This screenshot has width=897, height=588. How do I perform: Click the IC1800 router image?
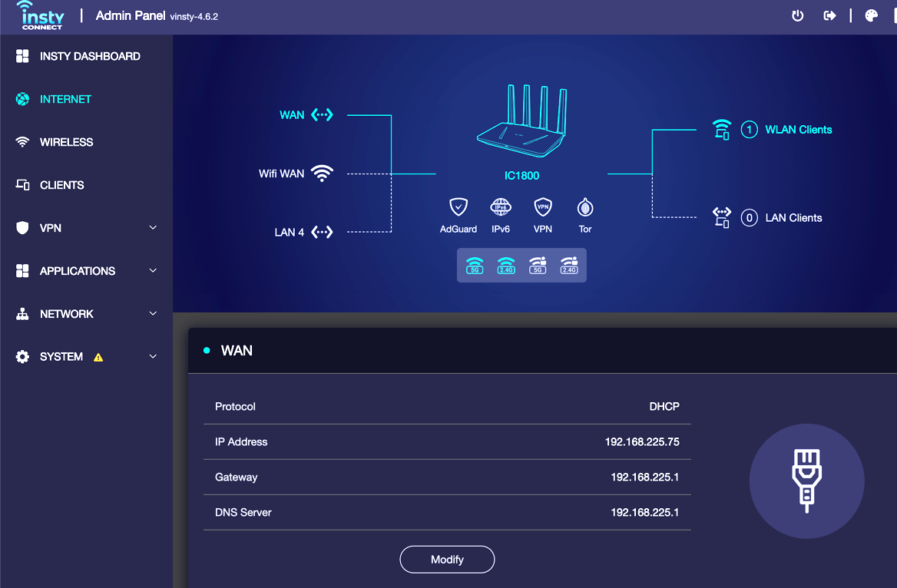pos(521,123)
